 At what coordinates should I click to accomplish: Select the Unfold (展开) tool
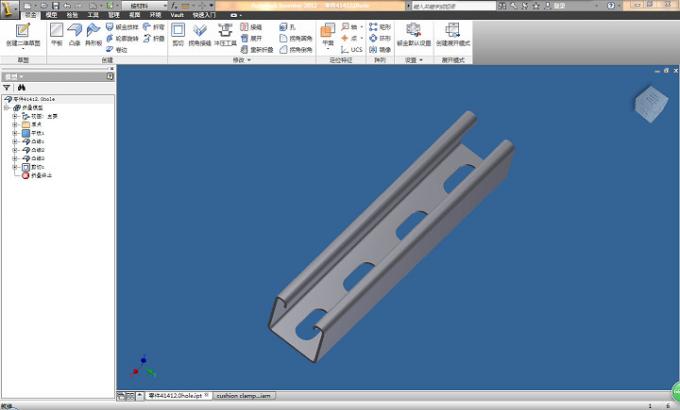click(x=251, y=38)
